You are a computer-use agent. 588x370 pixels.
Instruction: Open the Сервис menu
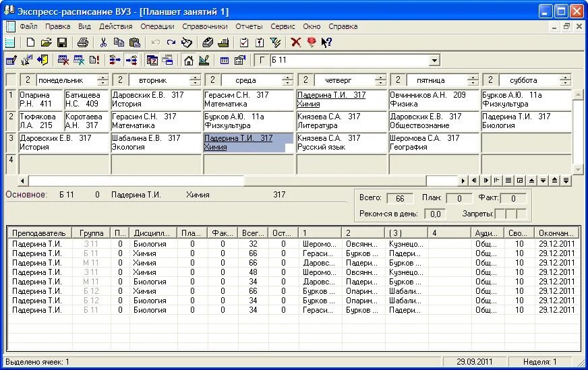click(283, 26)
